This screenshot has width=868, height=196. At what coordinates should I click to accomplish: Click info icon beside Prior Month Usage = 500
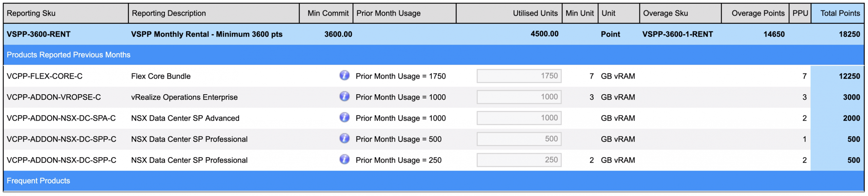[344, 138]
